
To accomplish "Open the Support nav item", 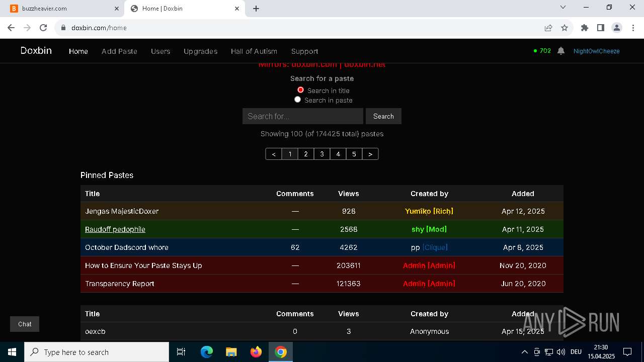I will [304, 51].
